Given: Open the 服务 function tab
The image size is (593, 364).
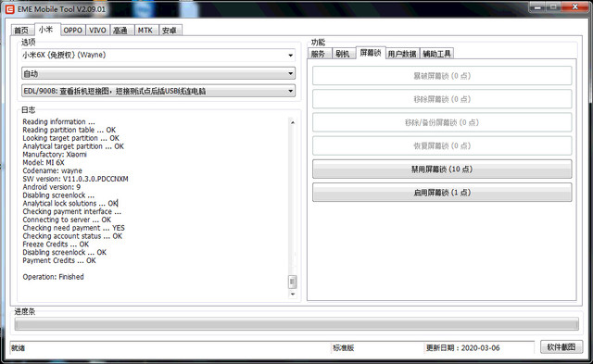Looking at the screenshot, I should tap(319, 54).
